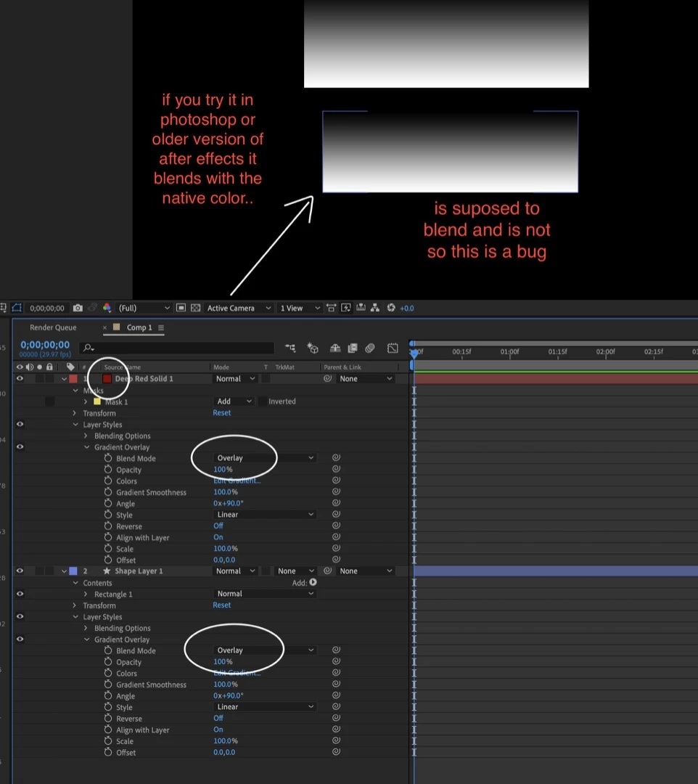
Task: Reset Transform on Shape Layer 1
Action: 221,605
